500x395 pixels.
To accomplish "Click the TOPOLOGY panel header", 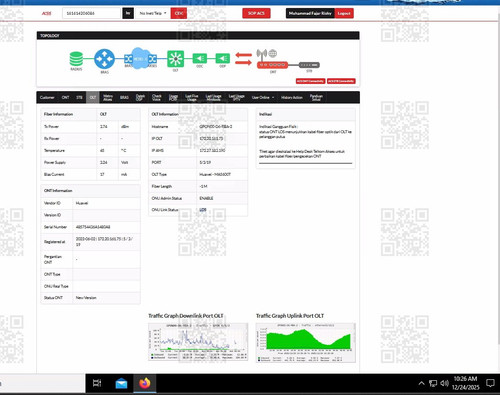I will click(198, 36).
